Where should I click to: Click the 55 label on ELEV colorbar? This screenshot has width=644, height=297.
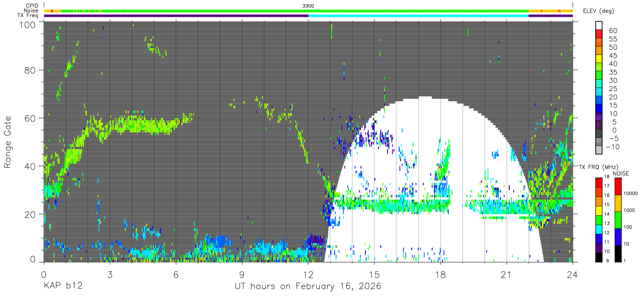613,39
